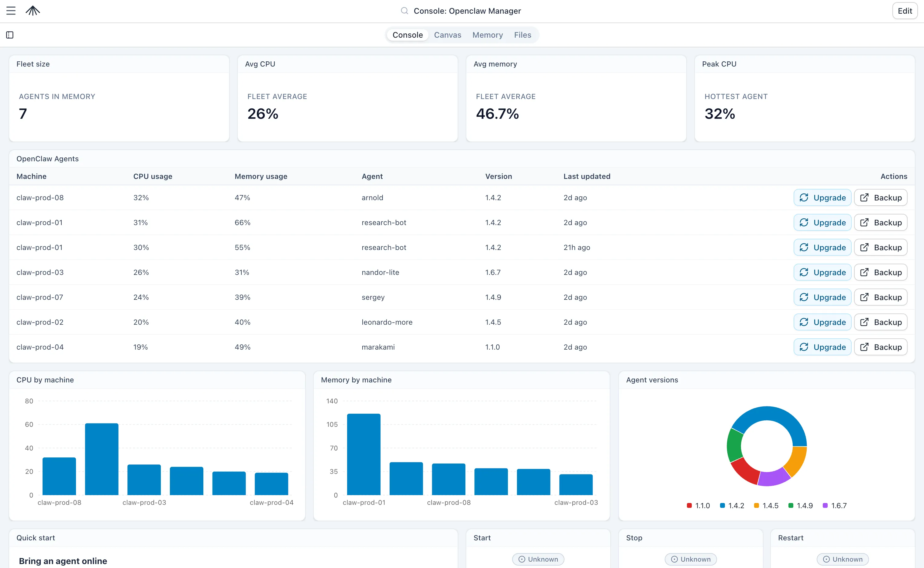The height and width of the screenshot is (568, 924).
Task: Click Backup icon in 66% memory row
Action: click(864, 222)
